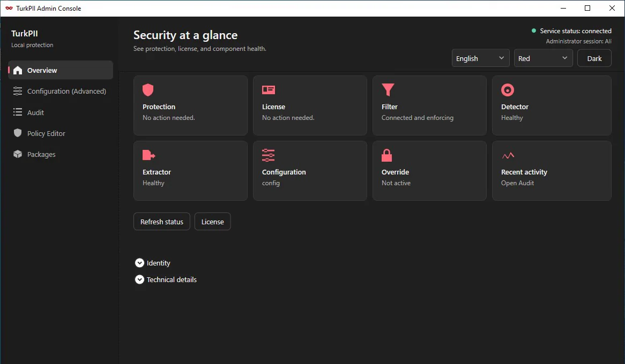The height and width of the screenshot is (364, 625).
Task: Click the red shield icon on Protection card
Action: tap(148, 90)
